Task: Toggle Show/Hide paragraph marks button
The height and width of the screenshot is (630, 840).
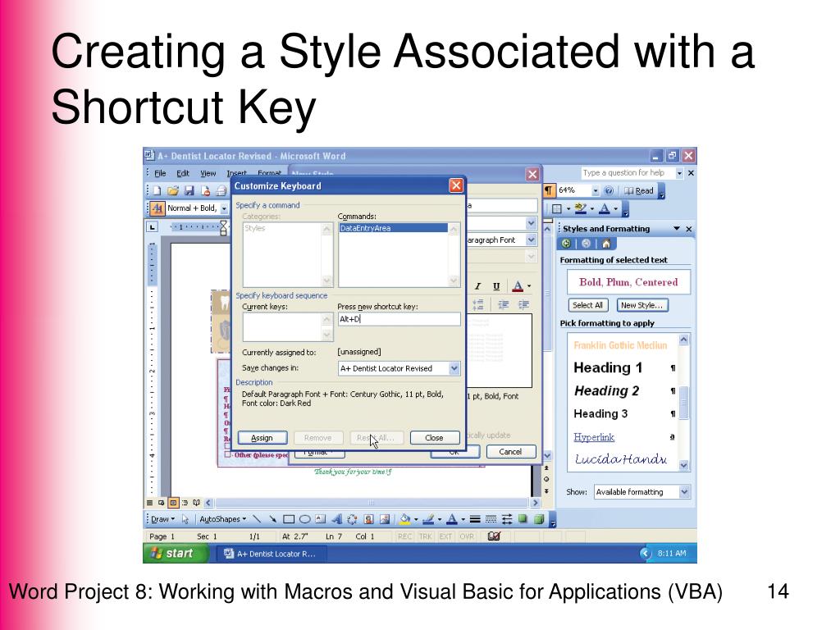Action: tap(549, 190)
